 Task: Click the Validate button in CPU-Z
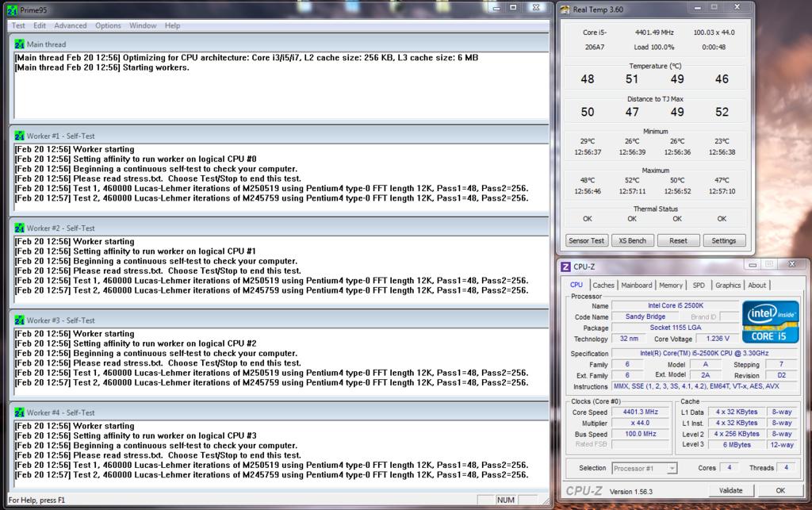tap(730, 490)
